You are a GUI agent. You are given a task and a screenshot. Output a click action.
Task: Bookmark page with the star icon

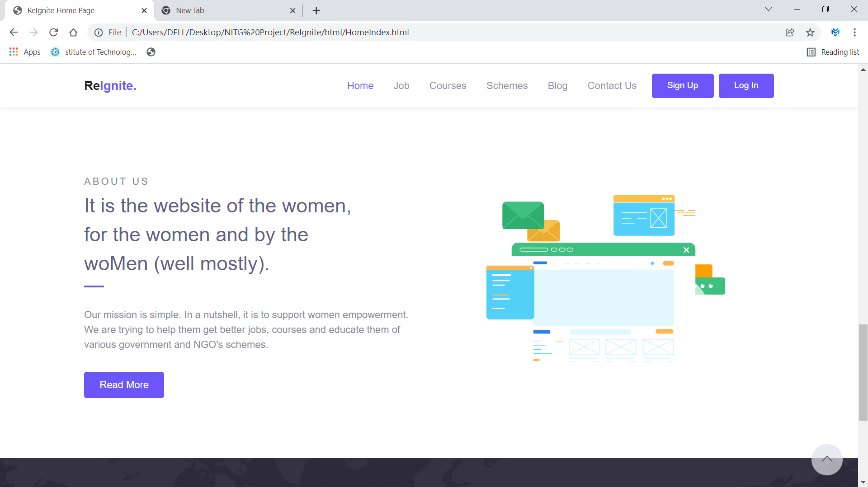pos(810,32)
